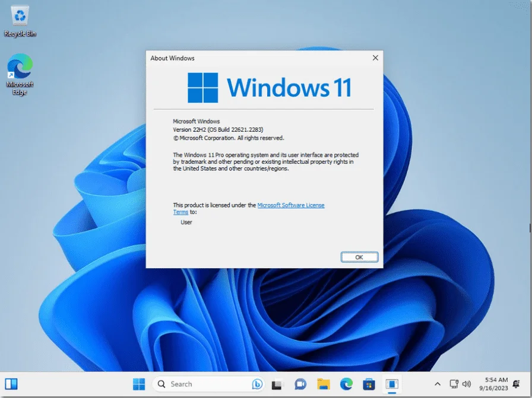This screenshot has width=532, height=398.
Task: Click the Windows 11 logo in dialog
Action: (269, 87)
